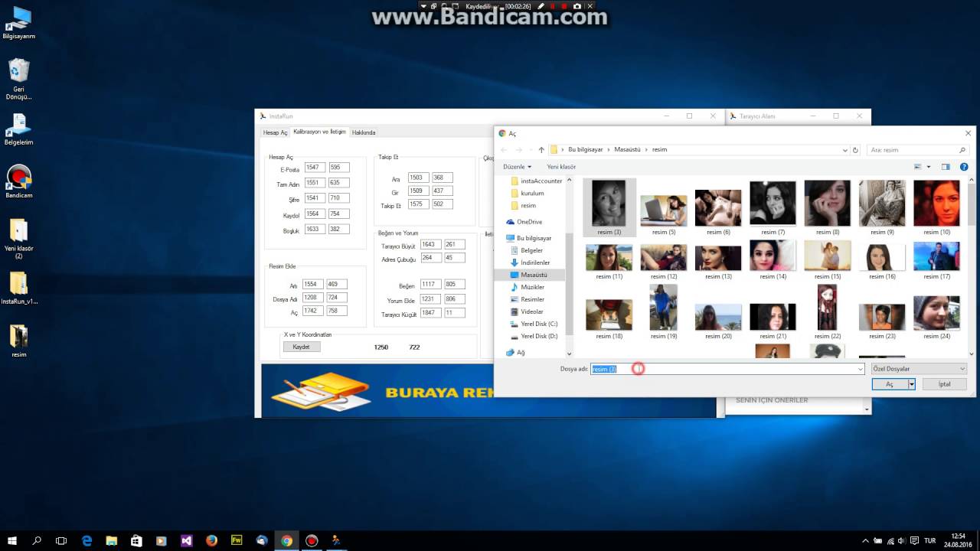Select Videolar in navigation pane
Image resolution: width=980 pixels, height=551 pixels.
(527, 311)
